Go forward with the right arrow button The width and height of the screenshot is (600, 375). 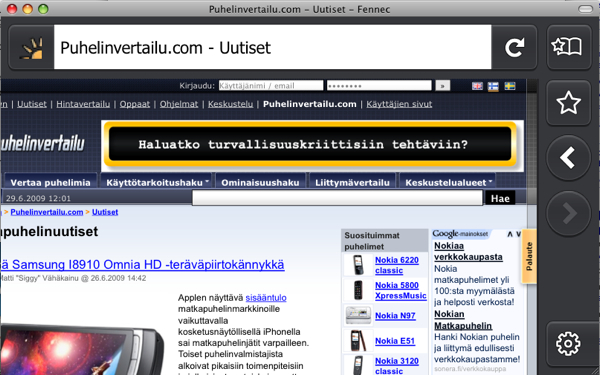[x=569, y=213]
